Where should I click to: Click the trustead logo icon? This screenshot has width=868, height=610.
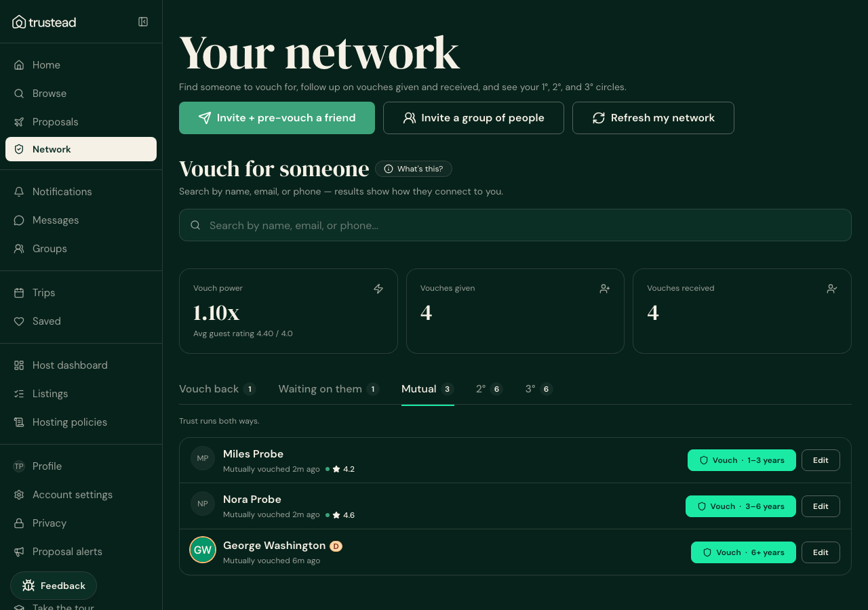[x=19, y=22]
